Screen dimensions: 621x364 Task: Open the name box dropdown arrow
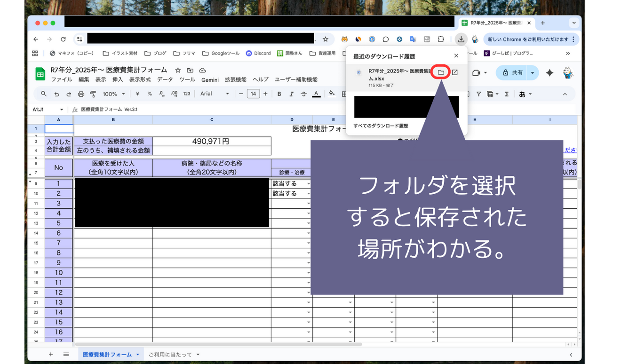(x=62, y=110)
